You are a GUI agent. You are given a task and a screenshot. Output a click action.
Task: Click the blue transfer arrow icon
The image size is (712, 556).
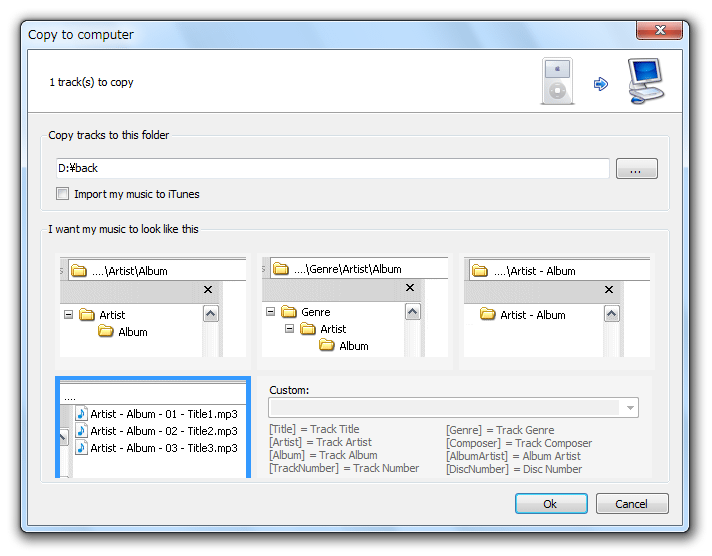click(x=601, y=84)
